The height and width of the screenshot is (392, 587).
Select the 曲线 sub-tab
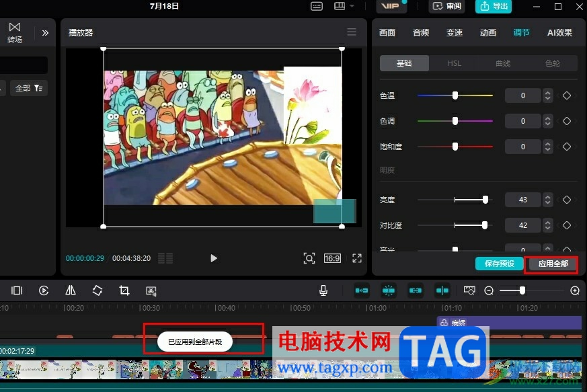[x=503, y=63]
